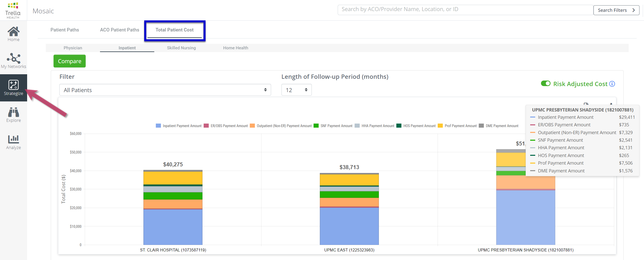Click the chevron in Search Filters
This screenshot has width=644, height=260.
pyautogui.click(x=633, y=10)
